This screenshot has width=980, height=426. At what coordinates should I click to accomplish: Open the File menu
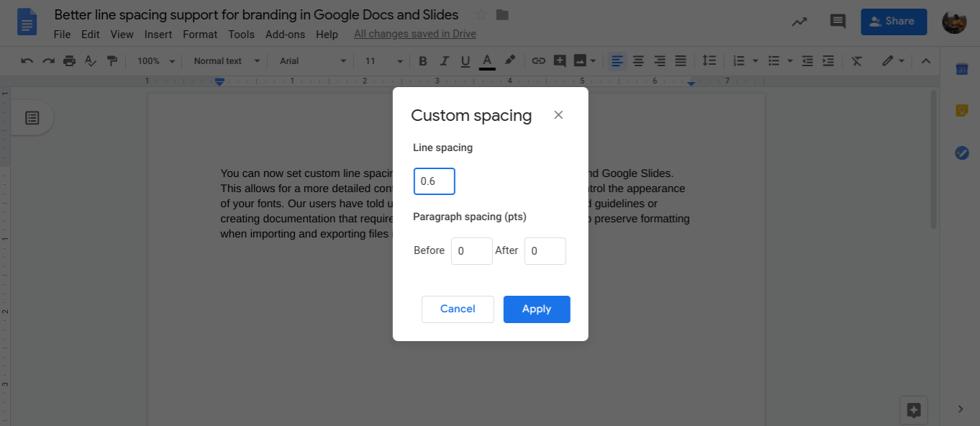(x=62, y=34)
